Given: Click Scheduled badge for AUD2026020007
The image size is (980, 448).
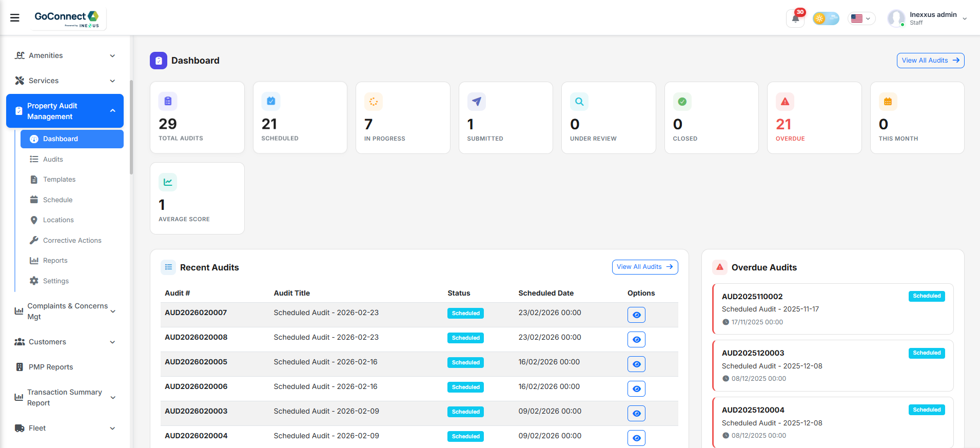Looking at the screenshot, I should click(465, 313).
